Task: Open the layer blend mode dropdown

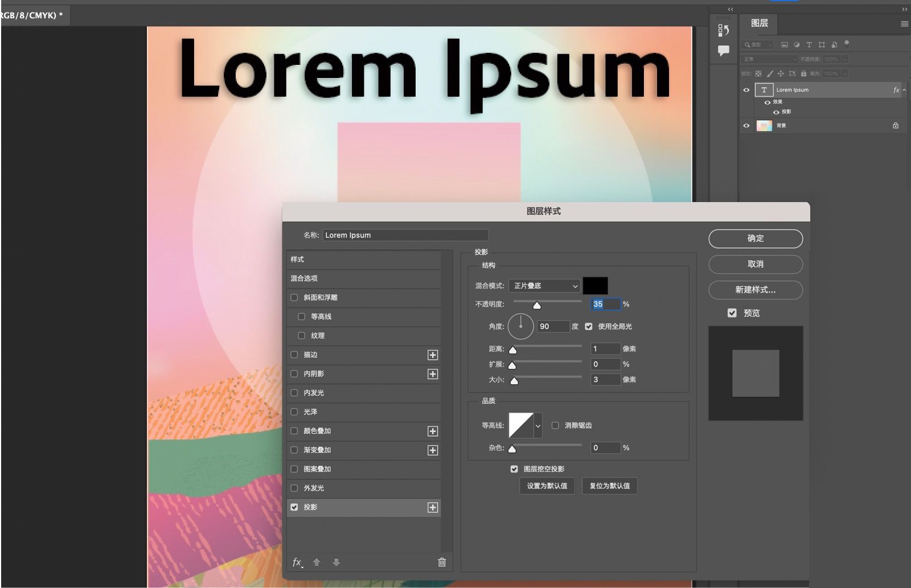Action: pyautogui.click(x=770, y=59)
